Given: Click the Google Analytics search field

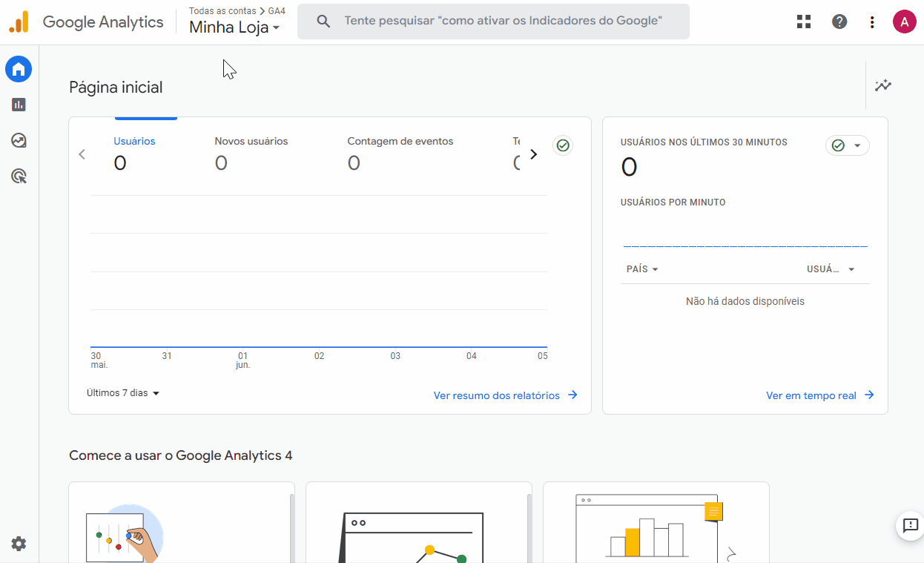Looking at the screenshot, I should [493, 21].
